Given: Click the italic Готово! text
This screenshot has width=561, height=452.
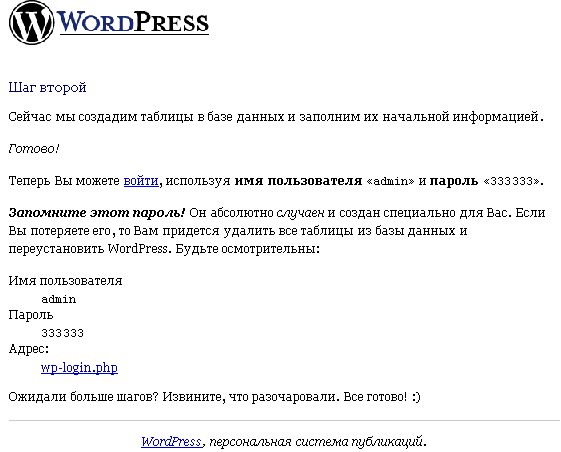Looking at the screenshot, I should pos(34,149).
